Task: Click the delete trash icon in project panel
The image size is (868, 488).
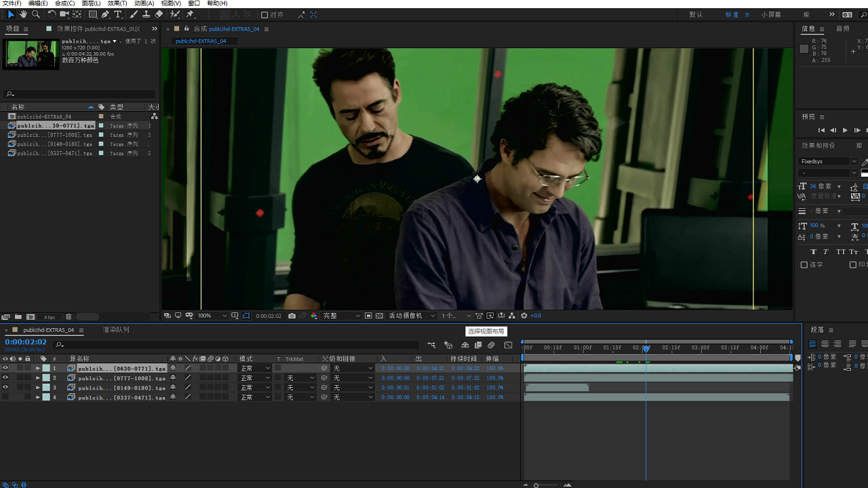Action: coord(70,317)
